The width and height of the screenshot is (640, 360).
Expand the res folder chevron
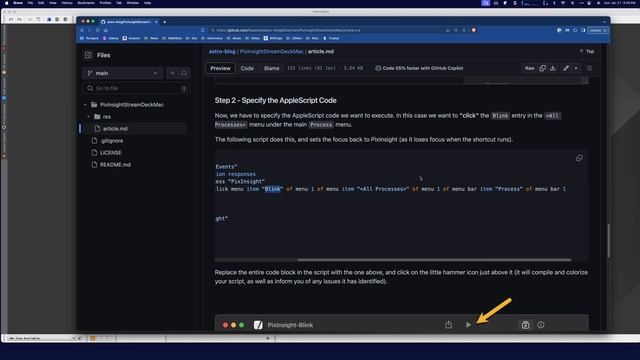[x=89, y=117]
